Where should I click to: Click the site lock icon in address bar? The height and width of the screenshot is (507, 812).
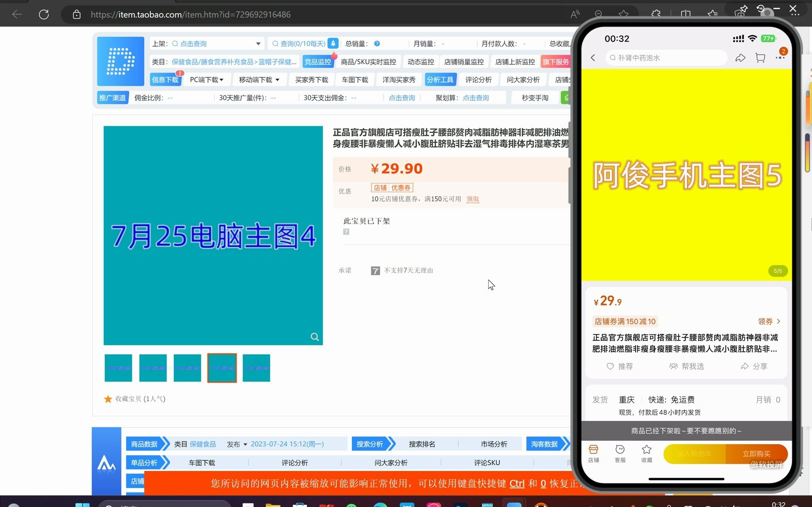pos(77,15)
